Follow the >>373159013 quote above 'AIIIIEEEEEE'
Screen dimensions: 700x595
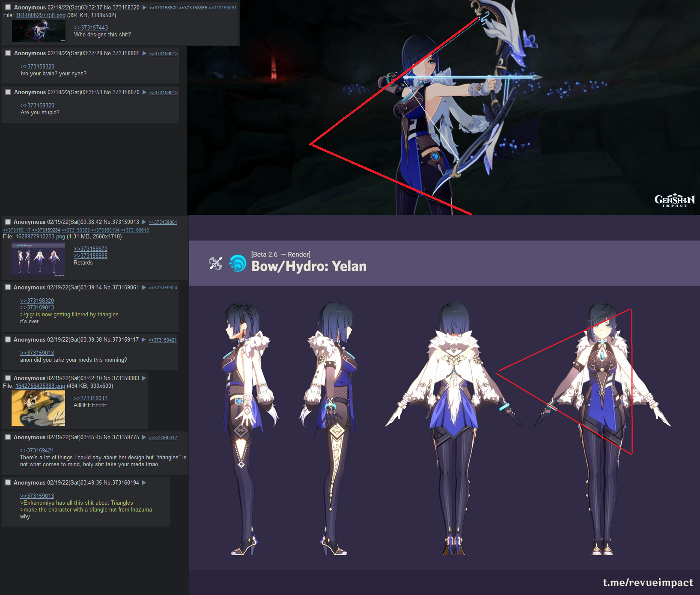[x=90, y=399]
